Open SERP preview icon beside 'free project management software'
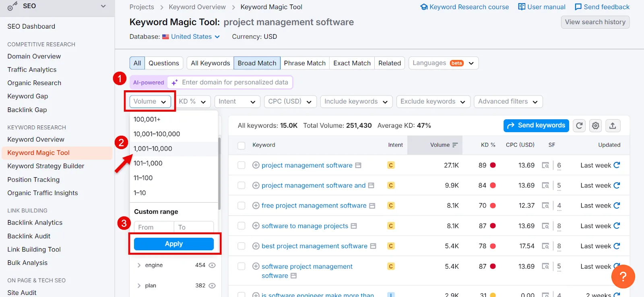This screenshot has height=297, width=644. [x=372, y=206]
